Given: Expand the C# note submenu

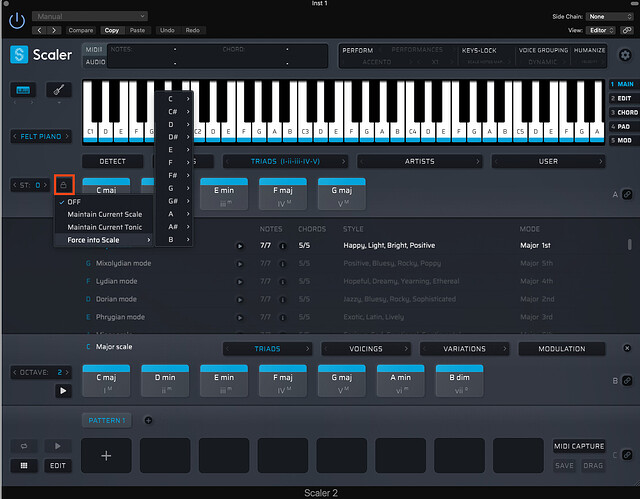Looking at the screenshot, I should (x=174, y=111).
